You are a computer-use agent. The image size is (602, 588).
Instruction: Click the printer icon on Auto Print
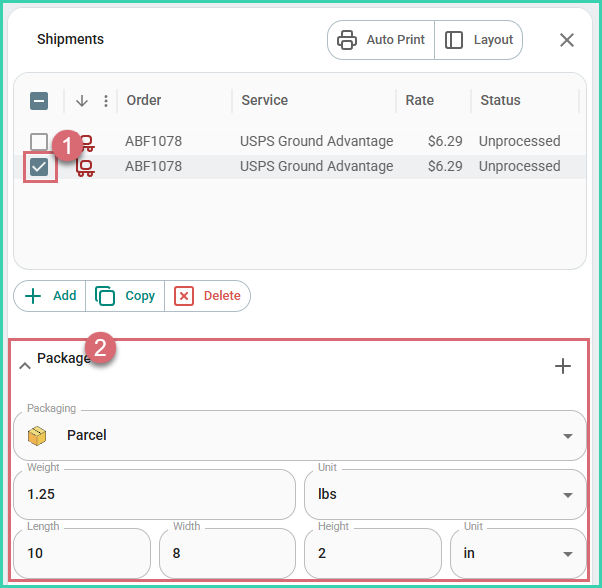pos(347,40)
